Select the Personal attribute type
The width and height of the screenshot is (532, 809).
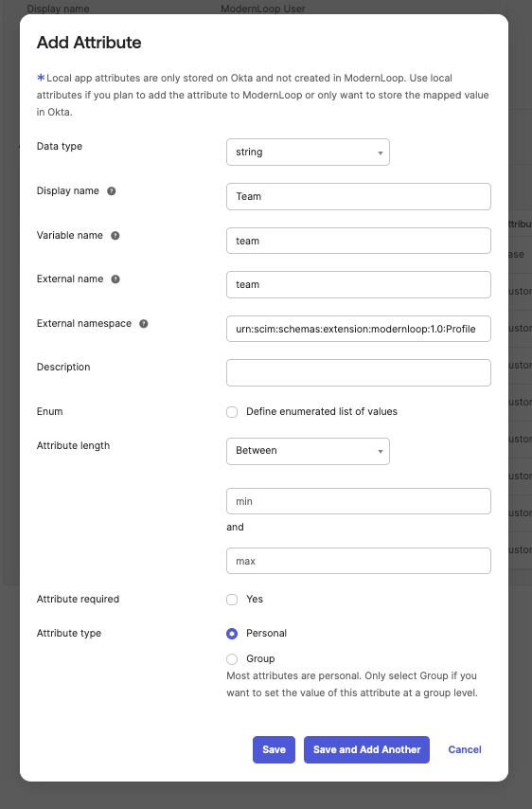(232, 634)
